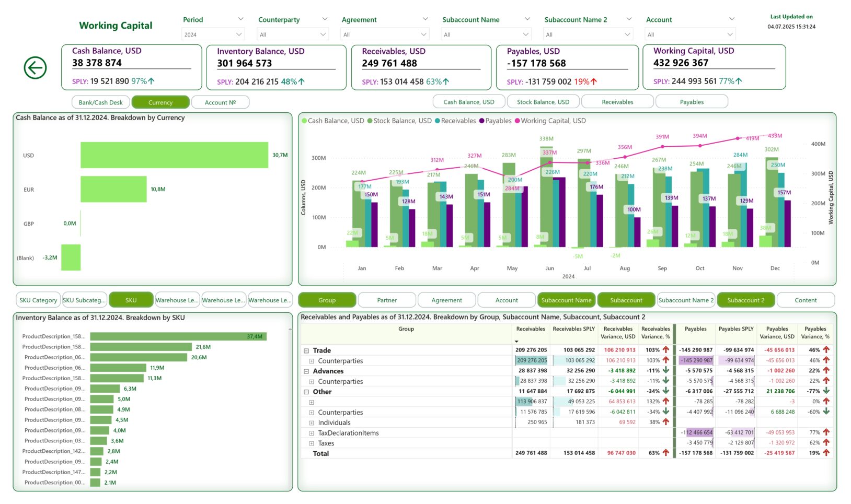Open the Period dropdown showing 2024
This screenshot has width=851, height=504.
click(x=213, y=34)
